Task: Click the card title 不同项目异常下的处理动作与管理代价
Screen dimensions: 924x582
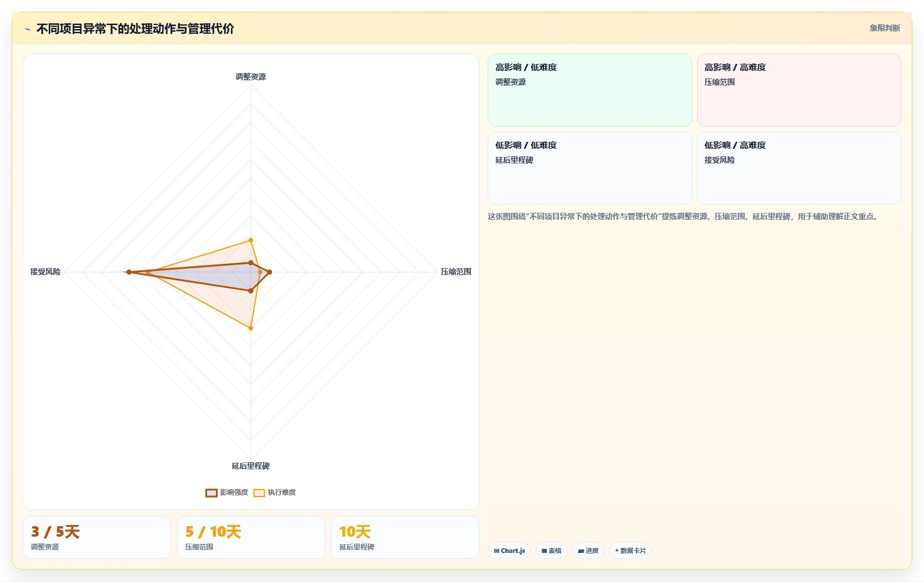Action: pyautogui.click(x=135, y=29)
